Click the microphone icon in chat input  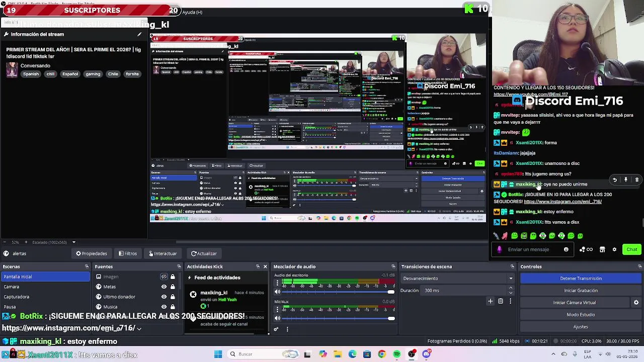coord(499,249)
